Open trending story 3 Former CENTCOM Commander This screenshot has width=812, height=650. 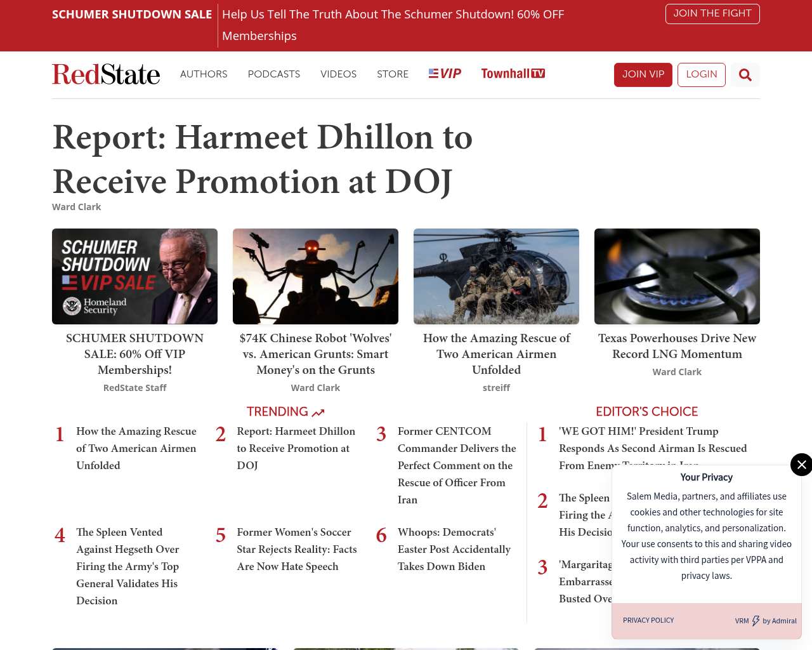click(x=457, y=465)
